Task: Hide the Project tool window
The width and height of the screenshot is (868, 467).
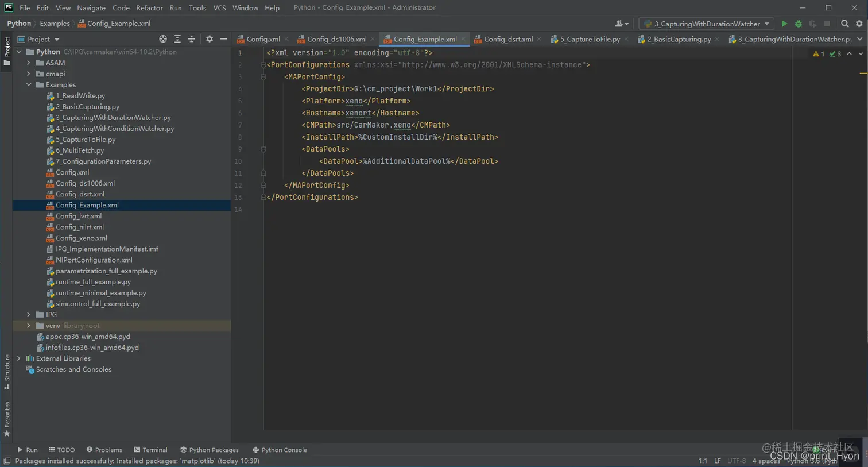Action: [224, 39]
